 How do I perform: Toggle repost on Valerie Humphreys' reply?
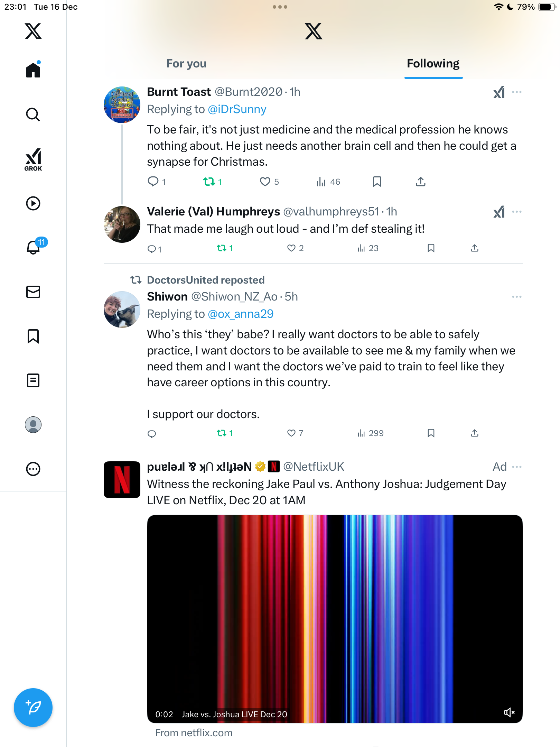point(225,248)
